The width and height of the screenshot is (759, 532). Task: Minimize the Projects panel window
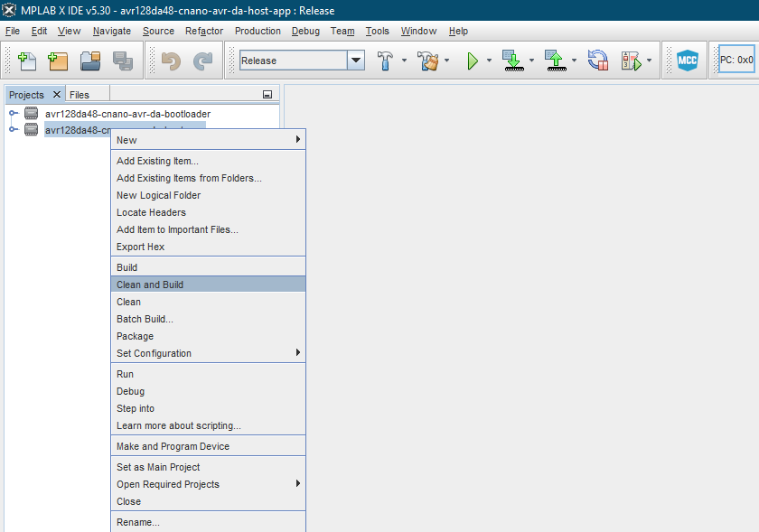point(267,95)
